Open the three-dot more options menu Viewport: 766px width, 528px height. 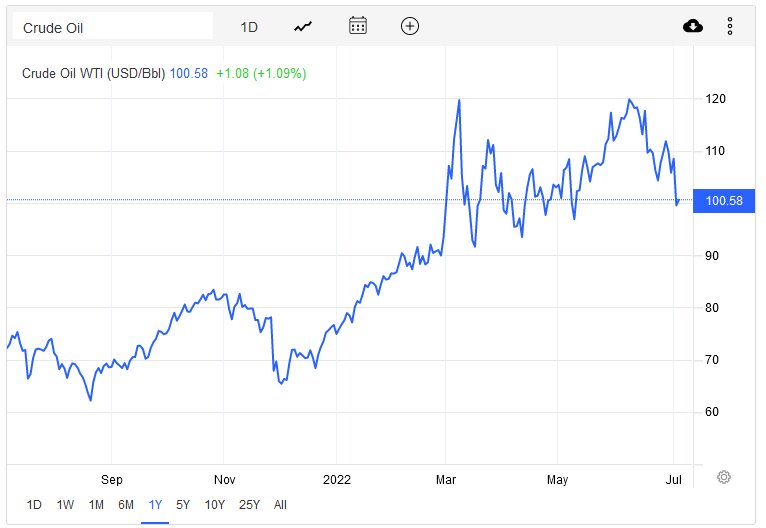[x=730, y=27]
